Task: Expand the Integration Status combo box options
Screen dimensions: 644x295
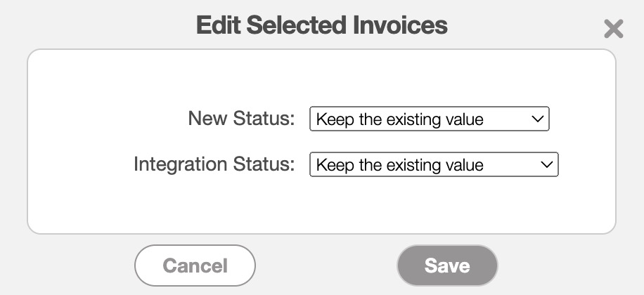Action: (434, 165)
